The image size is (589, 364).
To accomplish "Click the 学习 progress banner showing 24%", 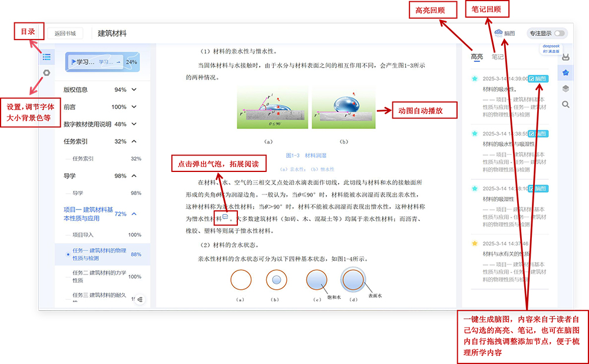I will pos(102,62).
